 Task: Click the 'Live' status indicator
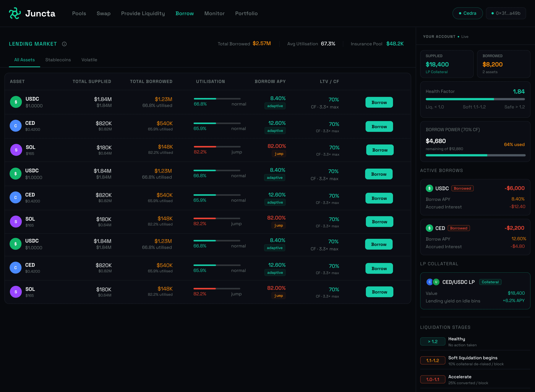(x=463, y=37)
